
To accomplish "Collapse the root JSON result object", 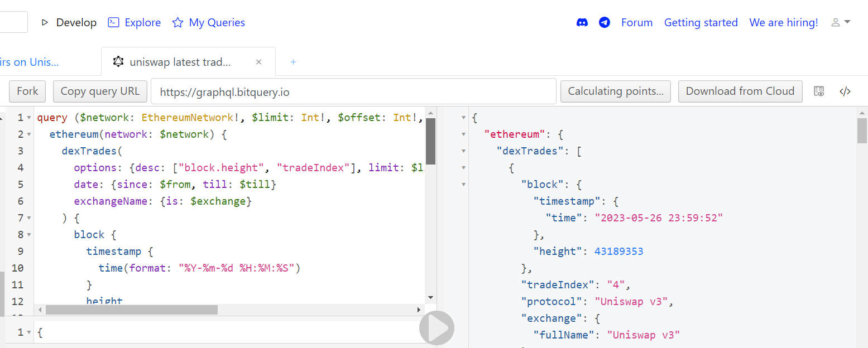I will [463, 118].
